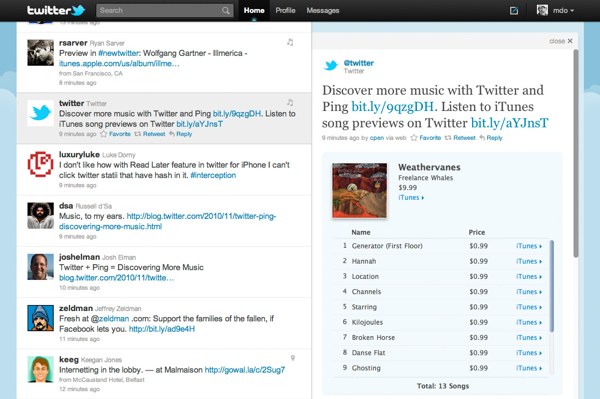The width and height of the screenshot is (600, 399).
Task: Reply from the detail pane
Action: (x=491, y=138)
